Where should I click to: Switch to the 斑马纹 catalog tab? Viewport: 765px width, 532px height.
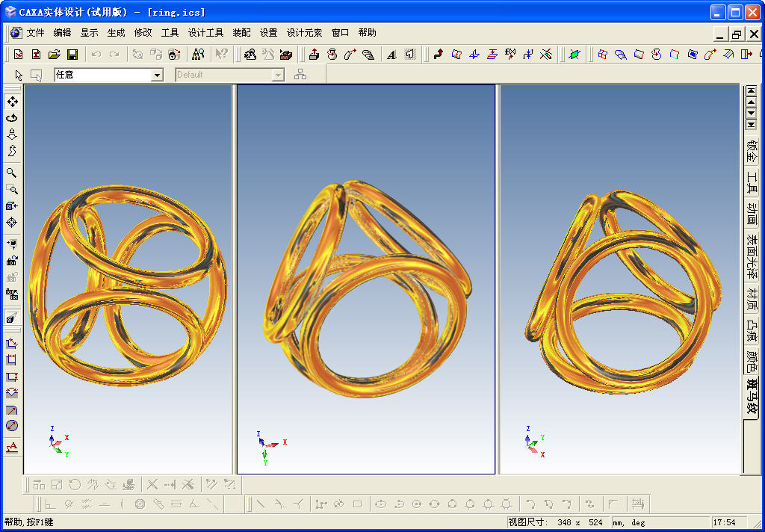[x=752, y=397]
